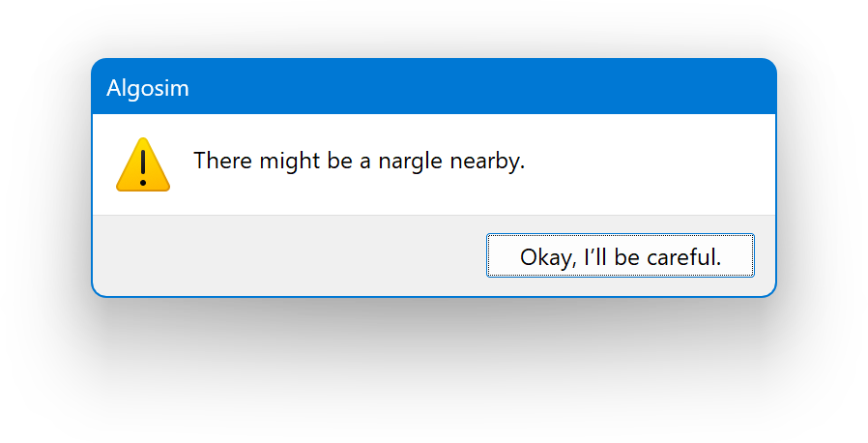Screen dimensions: 868x443
Task: Click the "There might be a nargle nearby." message
Action: point(359,161)
